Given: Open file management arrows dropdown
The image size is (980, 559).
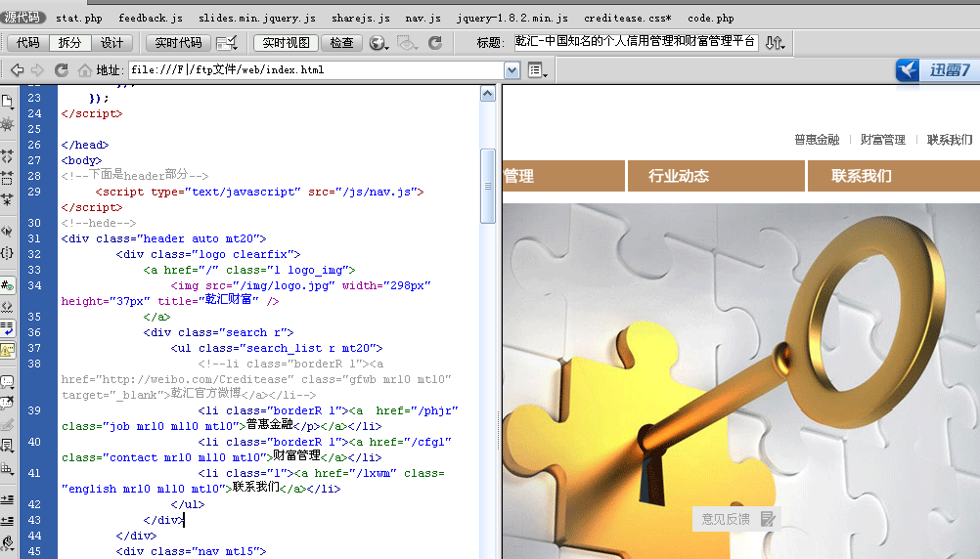Looking at the screenshot, I should (x=776, y=42).
